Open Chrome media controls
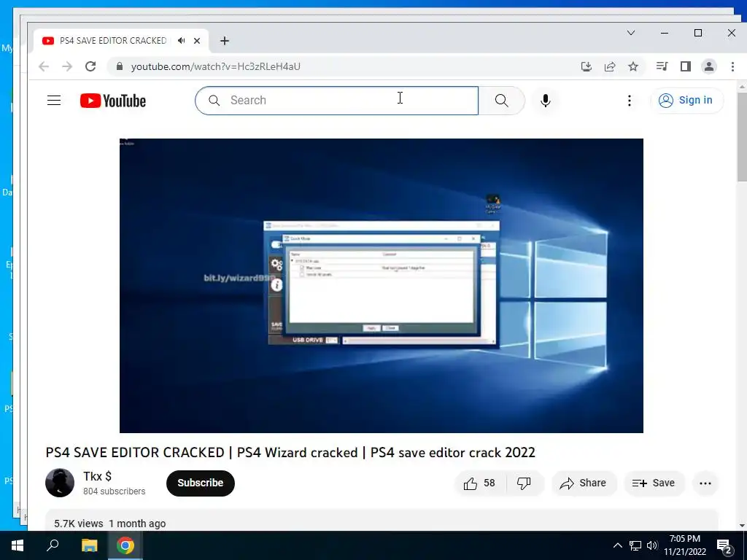747x560 pixels. [x=662, y=66]
